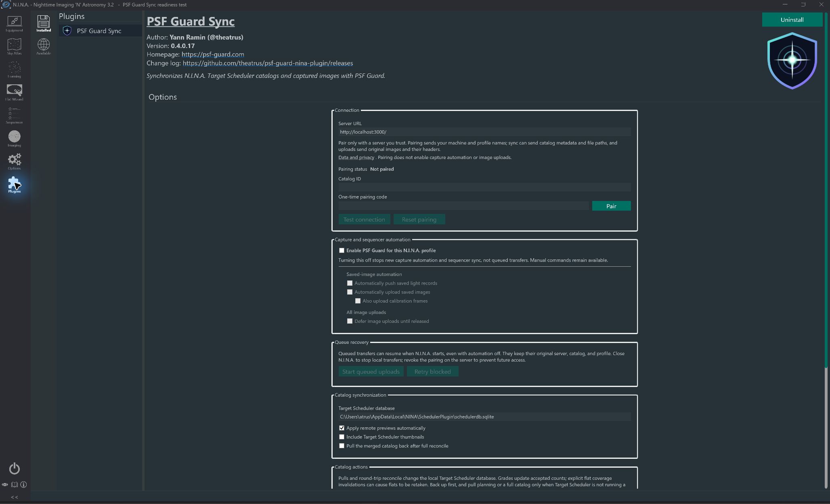Image resolution: width=830 pixels, height=504 pixels.
Task: Toggle Also upload calibration frames
Action: click(358, 301)
